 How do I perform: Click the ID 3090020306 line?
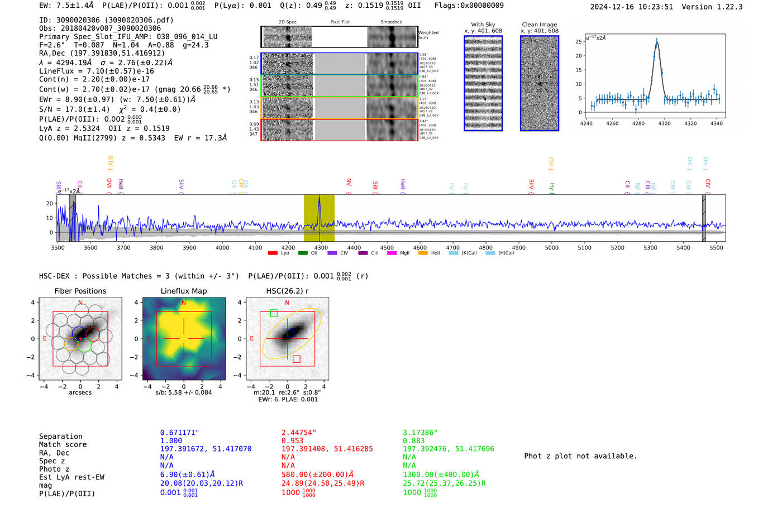[x=106, y=20]
